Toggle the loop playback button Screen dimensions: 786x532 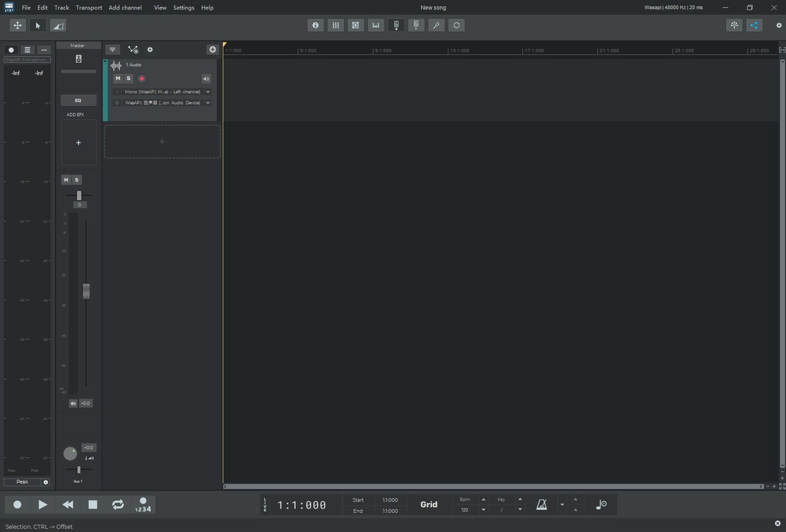click(118, 505)
